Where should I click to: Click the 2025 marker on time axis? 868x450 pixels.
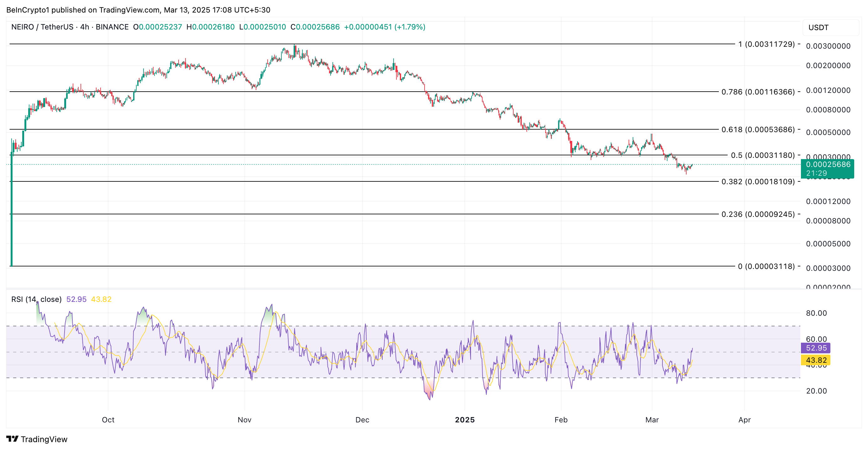(465, 420)
